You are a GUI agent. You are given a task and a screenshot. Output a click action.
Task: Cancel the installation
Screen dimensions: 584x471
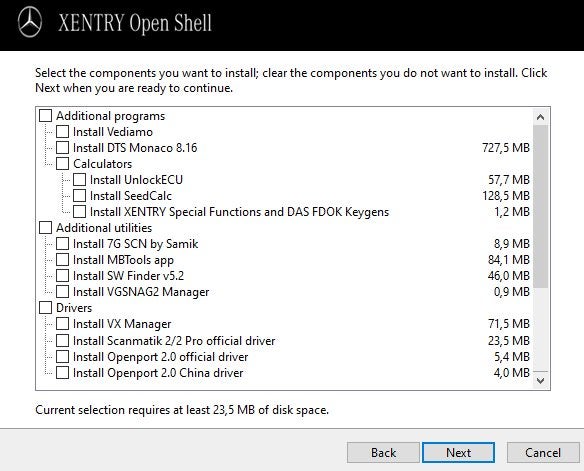(543, 453)
